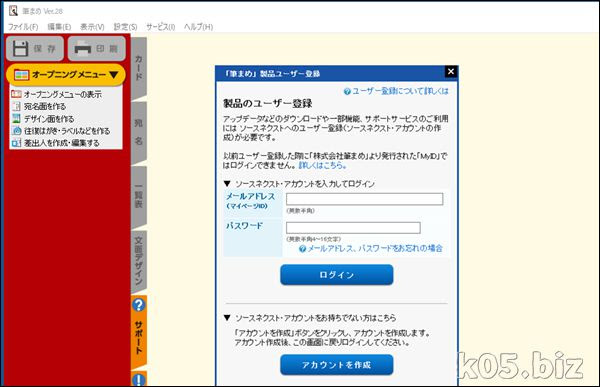Screen dimensions: 600x387
Task: Focus the メールアドレス input field
Action: point(364,199)
